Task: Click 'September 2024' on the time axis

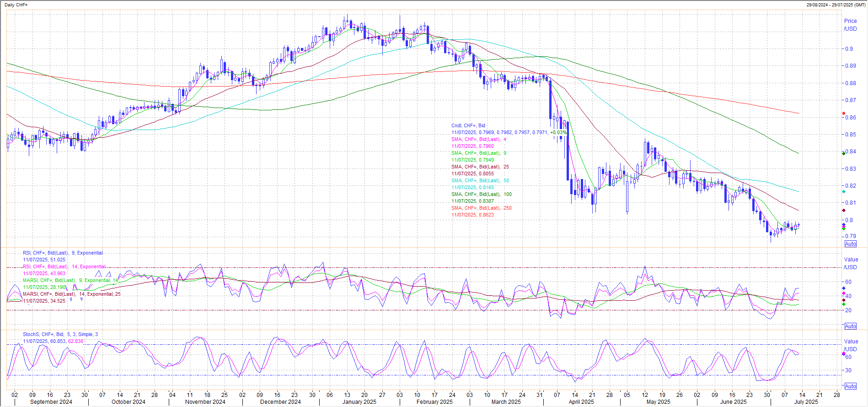Action: 51,402
